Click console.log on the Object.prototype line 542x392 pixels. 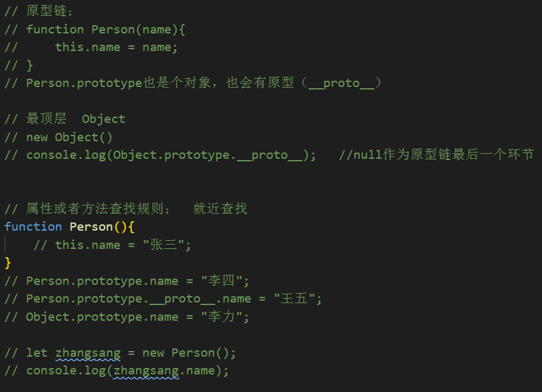[66, 155]
